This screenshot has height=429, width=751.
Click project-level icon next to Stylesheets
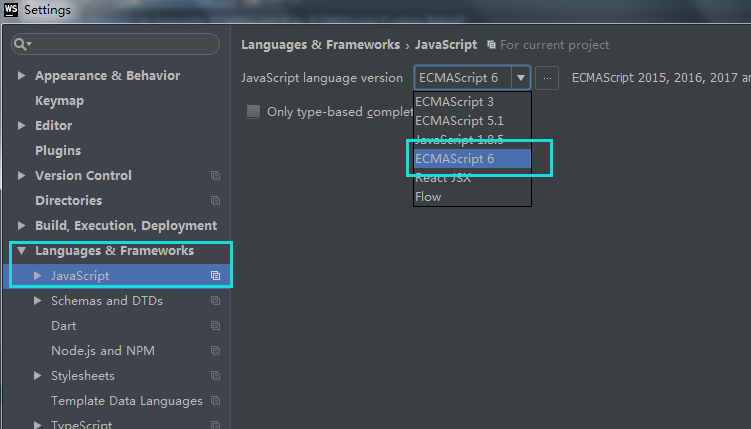(216, 375)
